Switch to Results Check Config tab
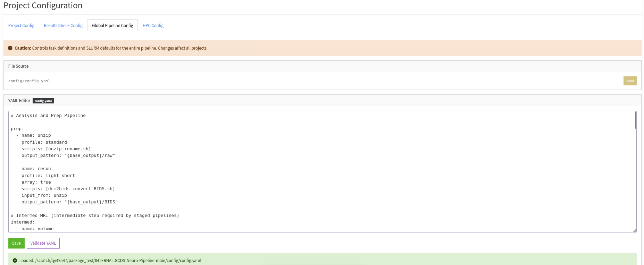This screenshot has height=265, width=644. click(63, 26)
